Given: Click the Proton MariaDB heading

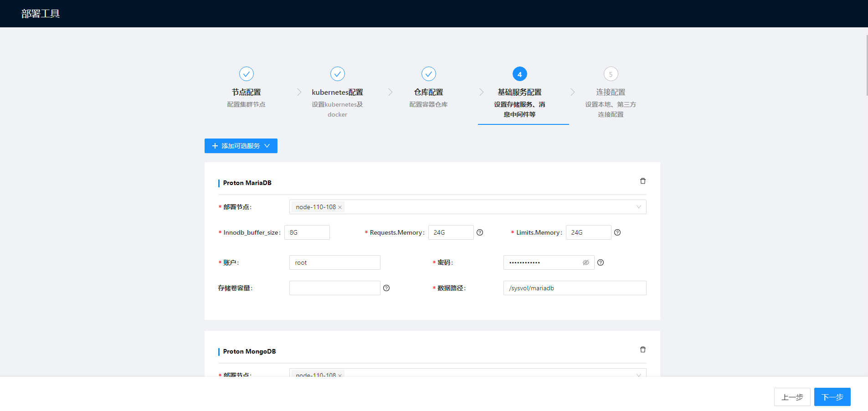Looking at the screenshot, I should pos(247,183).
